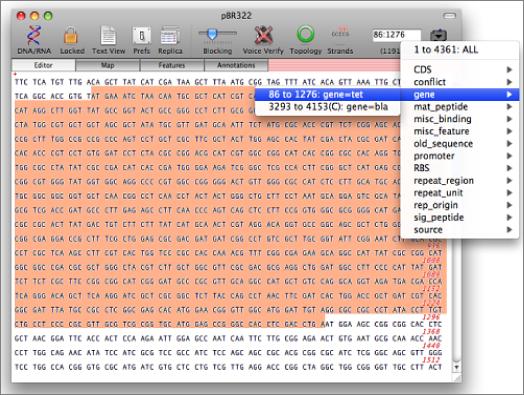Choose '86 to 1276: gene=tet'
Screen dimensions: 524x395
coord(328,94)
